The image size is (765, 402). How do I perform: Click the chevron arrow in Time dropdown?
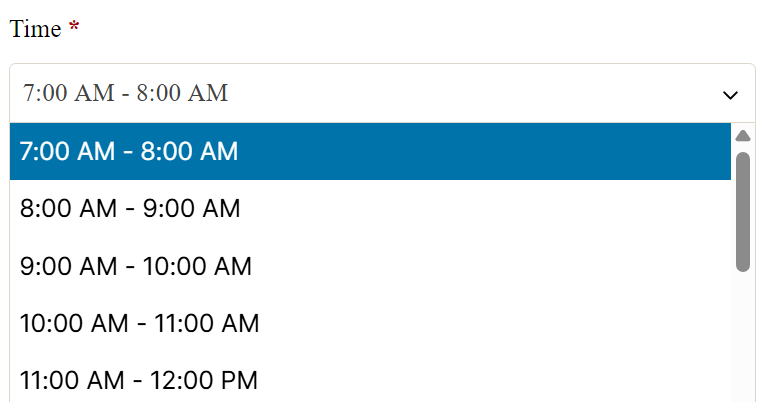tap(730, 94)
